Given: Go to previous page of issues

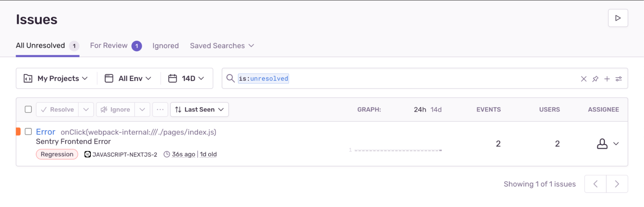Looking at the screenshot, I should click(x=595, y=184).
